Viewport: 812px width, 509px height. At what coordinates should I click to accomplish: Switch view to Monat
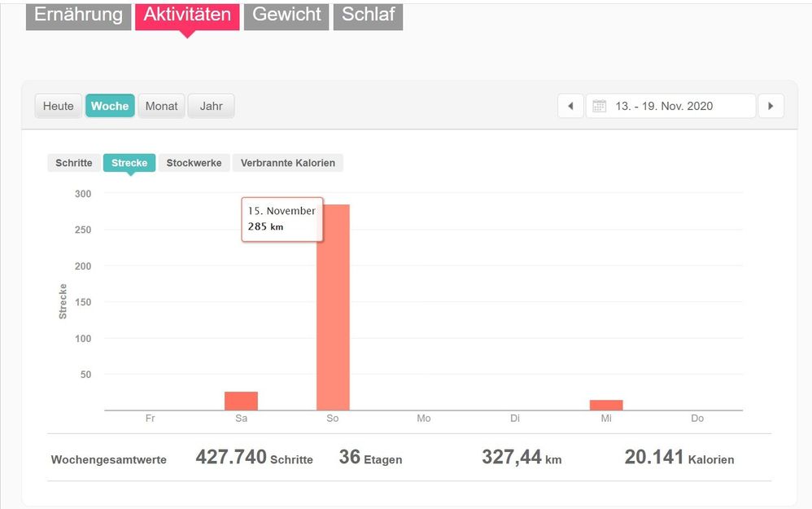pos(161,106)
